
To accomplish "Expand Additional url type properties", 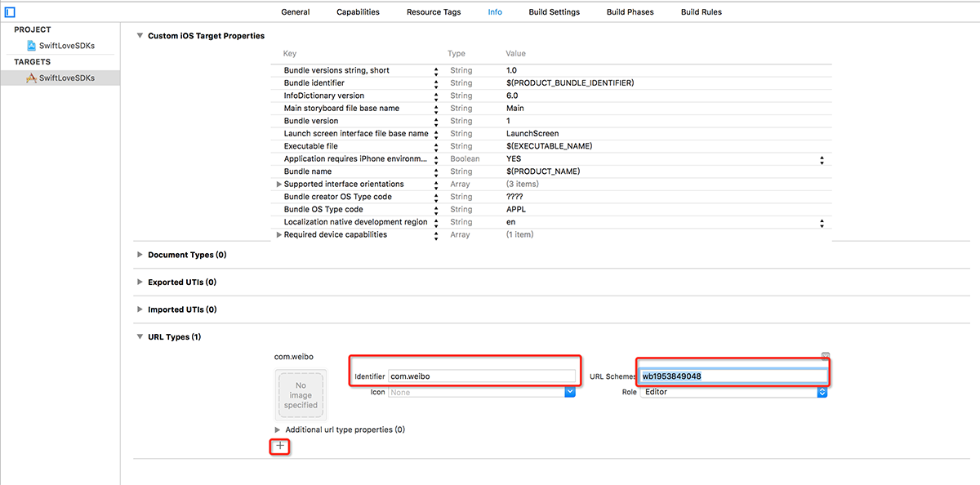I will coord(278,429).
